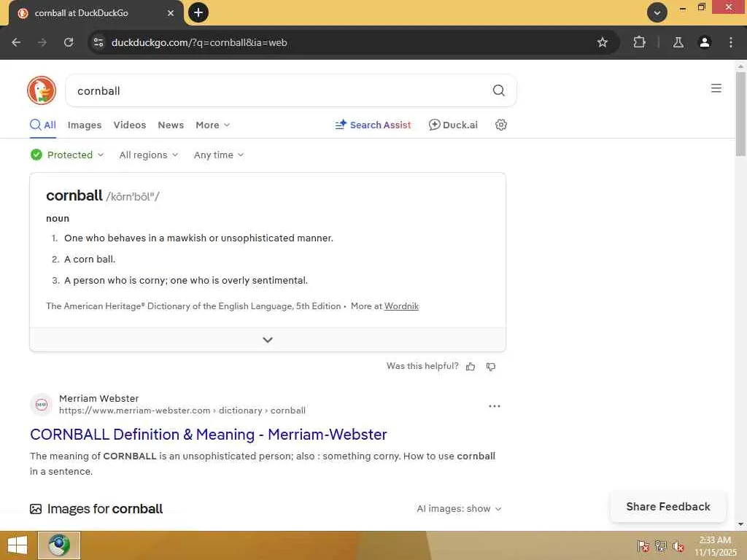Click 'One who behaves in a mawkish' definition
Viewport: 747px width, 560px height.
click(x=198, y=238)
